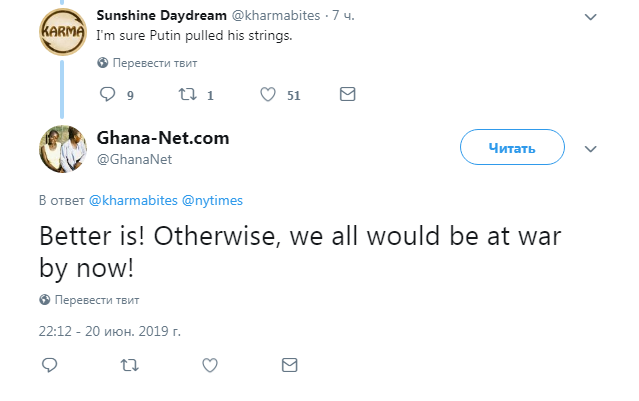The width and height of the screenshot is (639, 401).
Task: Share Ghana-Net.com tweet by direct message
Action: (x=289, y=365)
